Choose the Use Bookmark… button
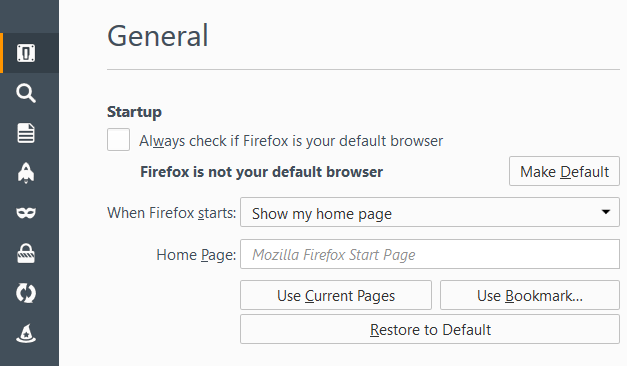The height and width of the screenshot is (366, 627). coord(530,295)
